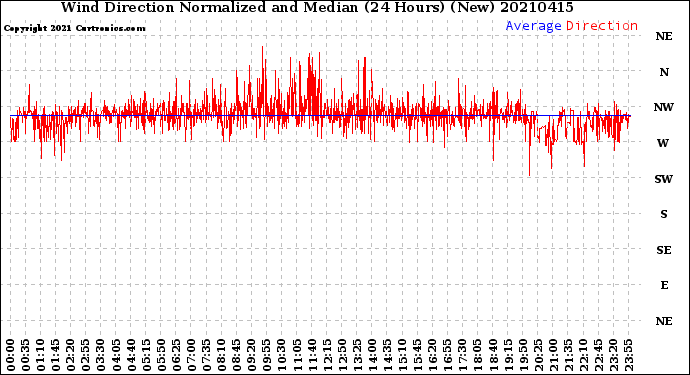690x375 pixels.
Task: Click the 14:00 time label
Action: pos(372,355)
